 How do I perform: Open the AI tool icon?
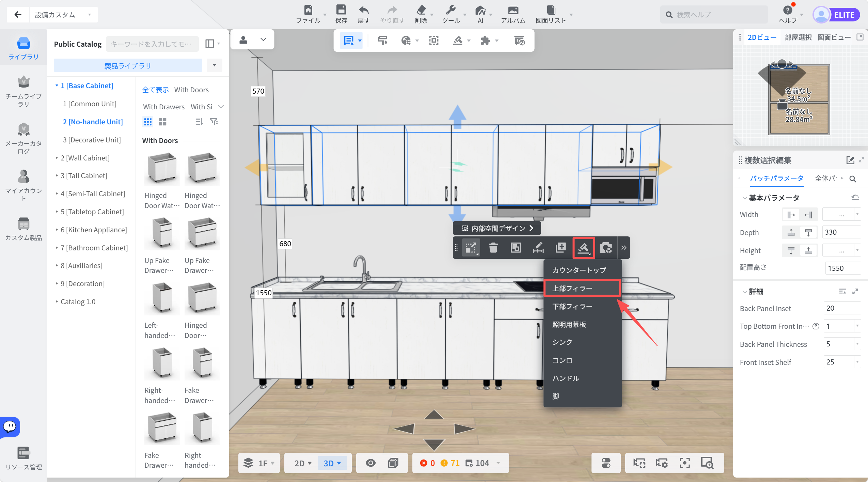pyautogui.click(x=480, y=10)
